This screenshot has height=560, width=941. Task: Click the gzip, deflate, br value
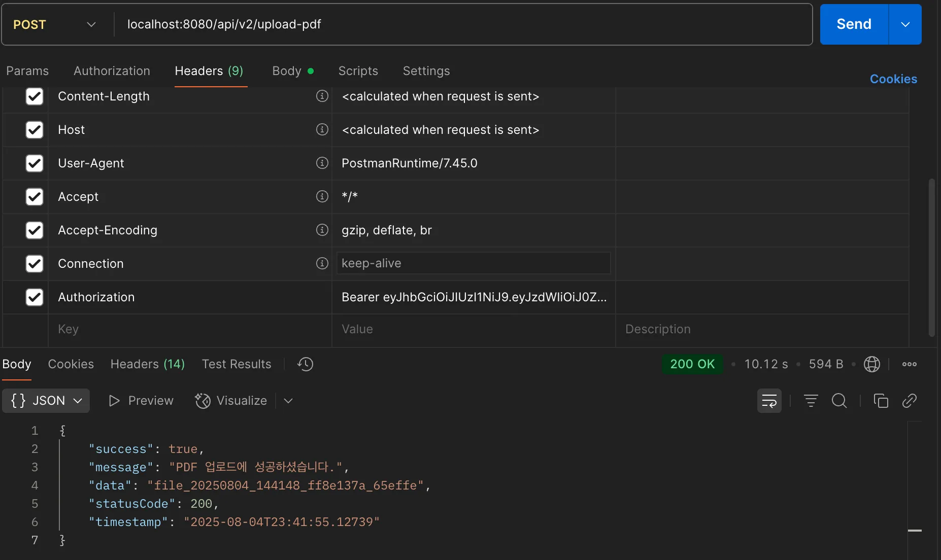387,230
